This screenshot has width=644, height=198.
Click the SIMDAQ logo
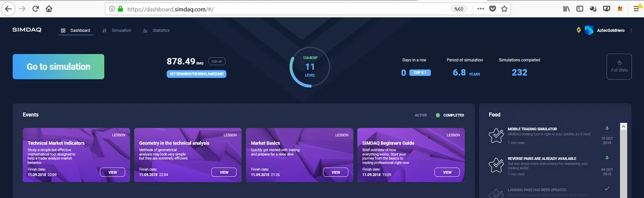point(27,30)
